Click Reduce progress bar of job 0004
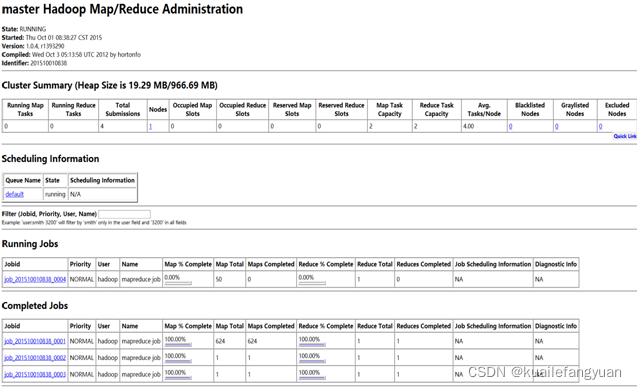Viewport: 637px width, 389px height. tap(312, 283)
